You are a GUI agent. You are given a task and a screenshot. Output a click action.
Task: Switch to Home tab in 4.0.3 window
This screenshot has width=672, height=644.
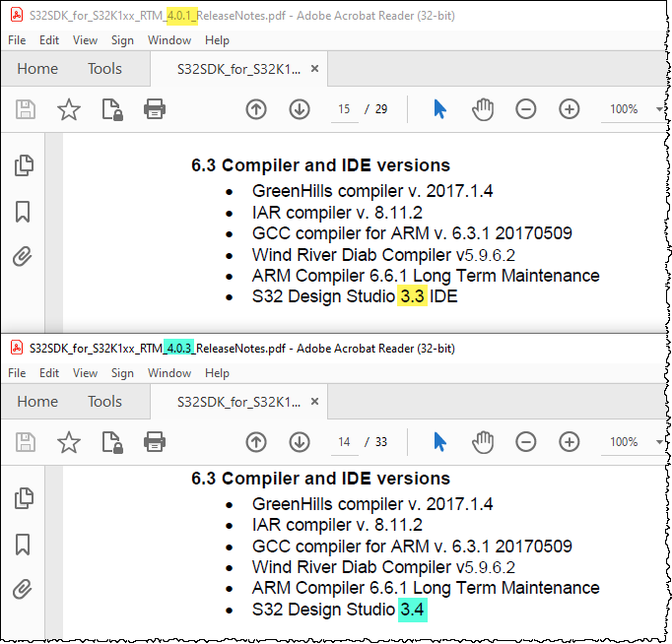click(x=37, y=401)
